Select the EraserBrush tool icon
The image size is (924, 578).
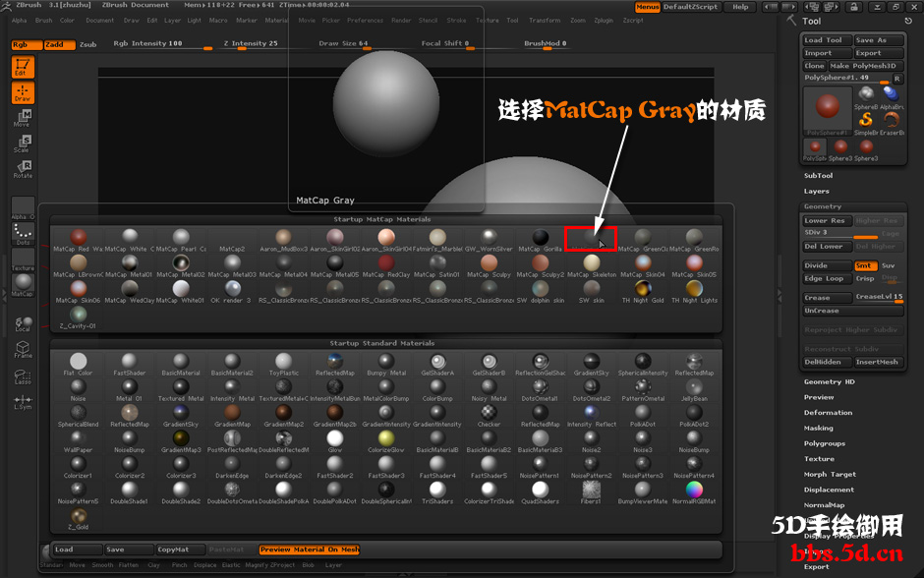coord(892,123)
